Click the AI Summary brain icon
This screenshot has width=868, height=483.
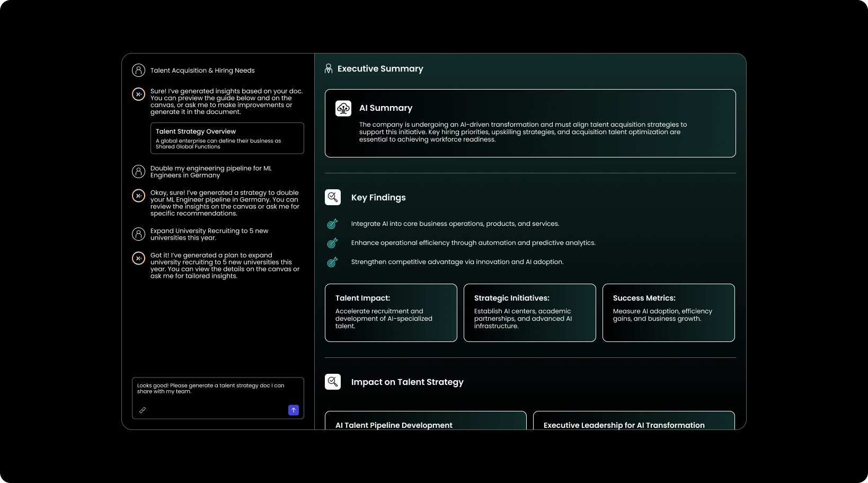pos(343,108)
